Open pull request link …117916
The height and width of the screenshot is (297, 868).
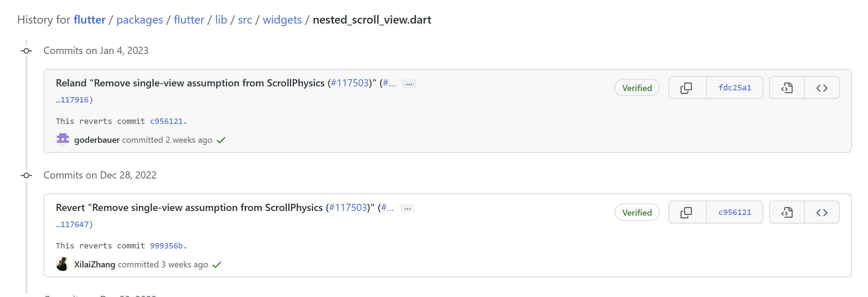point(72,100)
